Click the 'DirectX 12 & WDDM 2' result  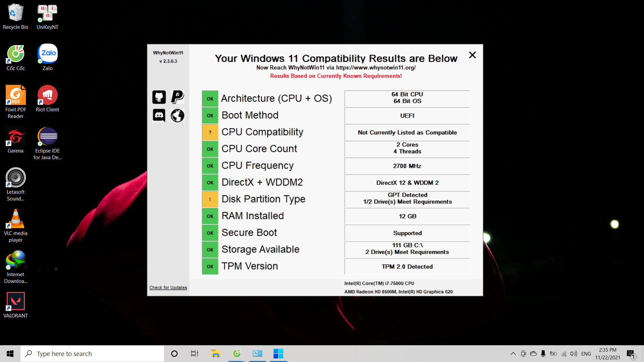pos(407,183)
